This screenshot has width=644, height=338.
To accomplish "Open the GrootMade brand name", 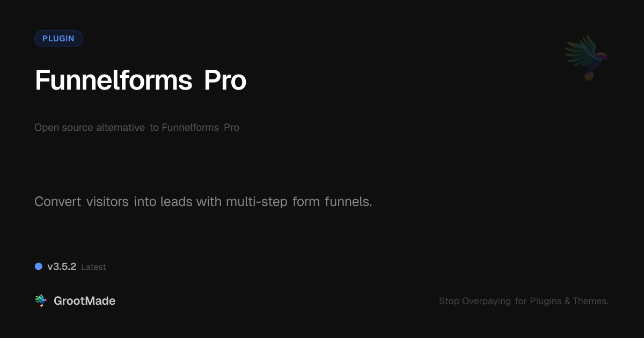I will point(84,301).
